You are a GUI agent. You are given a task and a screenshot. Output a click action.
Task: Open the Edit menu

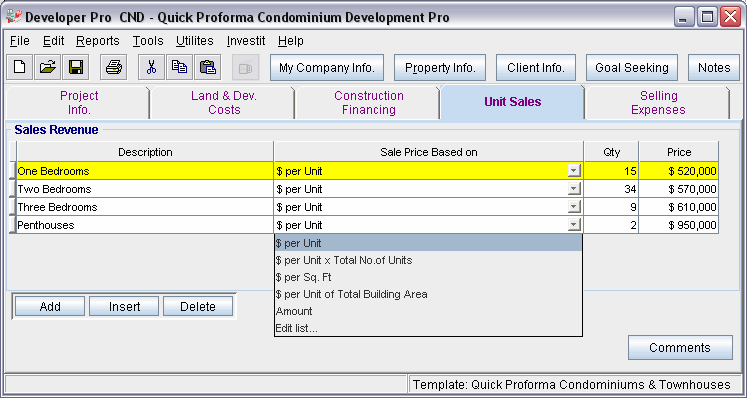[53, 41]
